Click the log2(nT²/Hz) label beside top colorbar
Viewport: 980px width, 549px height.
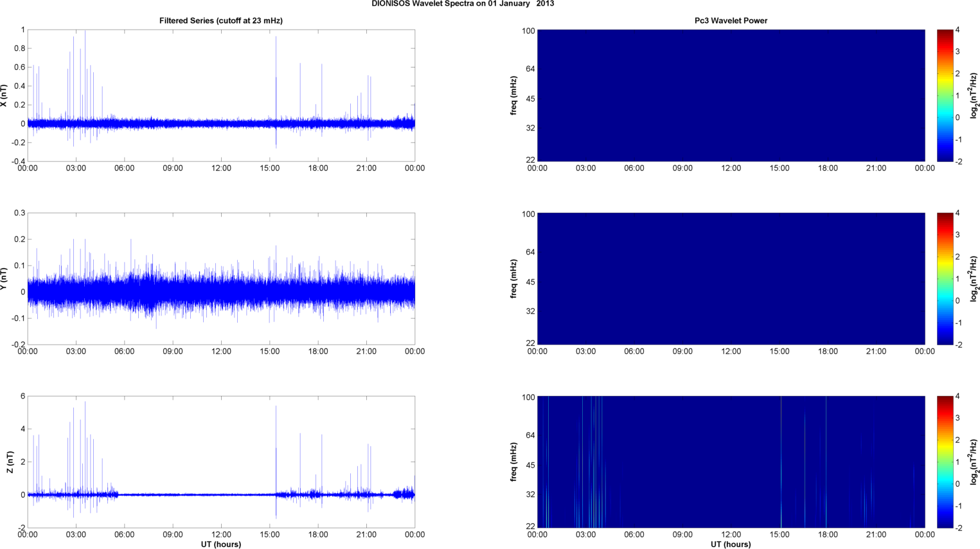point(974,96)
